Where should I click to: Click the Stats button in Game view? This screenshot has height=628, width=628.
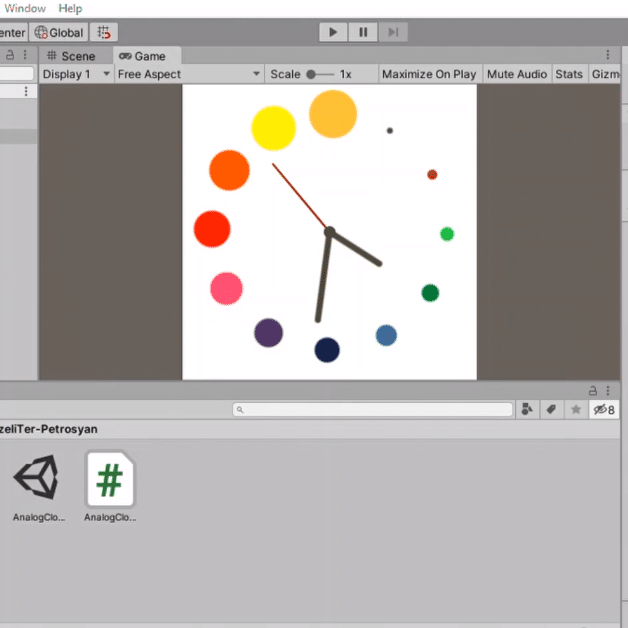point(569,74)
